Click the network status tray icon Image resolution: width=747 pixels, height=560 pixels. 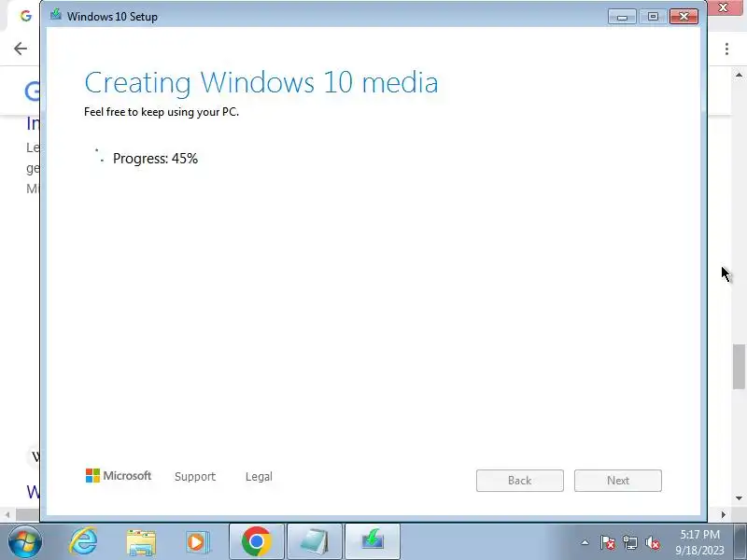[629, 542]
